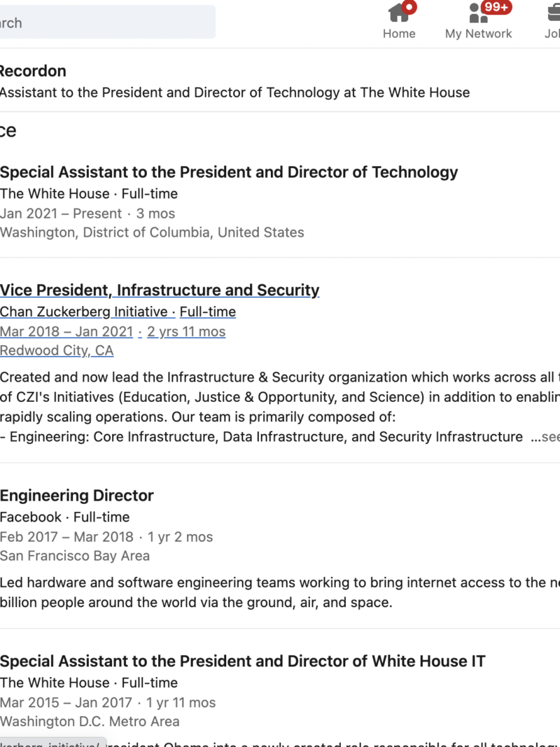Open the Engineering Director position entry

[77, 496]
